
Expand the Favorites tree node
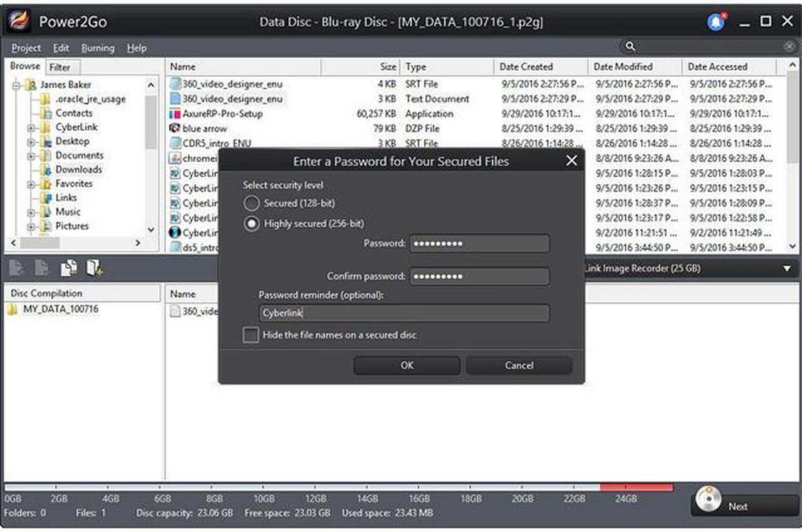pyautogui.click(x=31, y=185)
